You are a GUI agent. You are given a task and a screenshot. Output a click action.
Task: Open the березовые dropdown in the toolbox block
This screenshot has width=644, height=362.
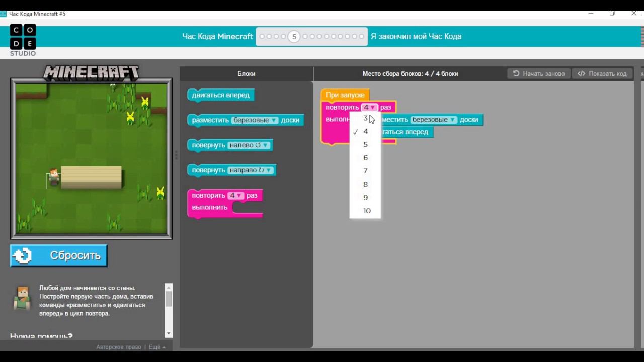coord(255,120)
